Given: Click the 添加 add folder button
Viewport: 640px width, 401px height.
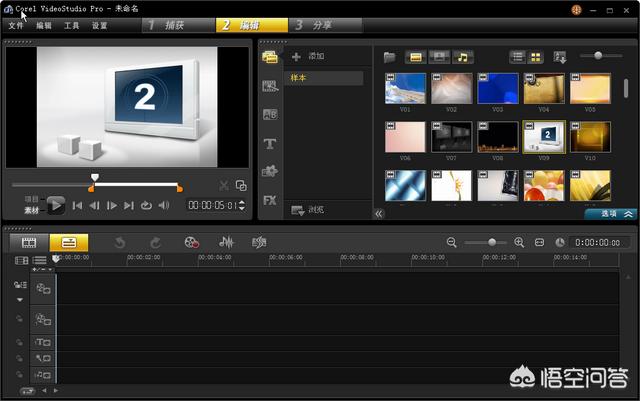Looking at the screenshot, I should click(308, 57).
